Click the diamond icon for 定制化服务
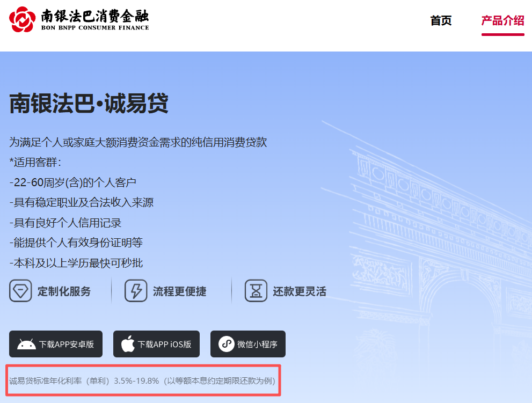This screenshot has width=532, height=403. point(20,291)
